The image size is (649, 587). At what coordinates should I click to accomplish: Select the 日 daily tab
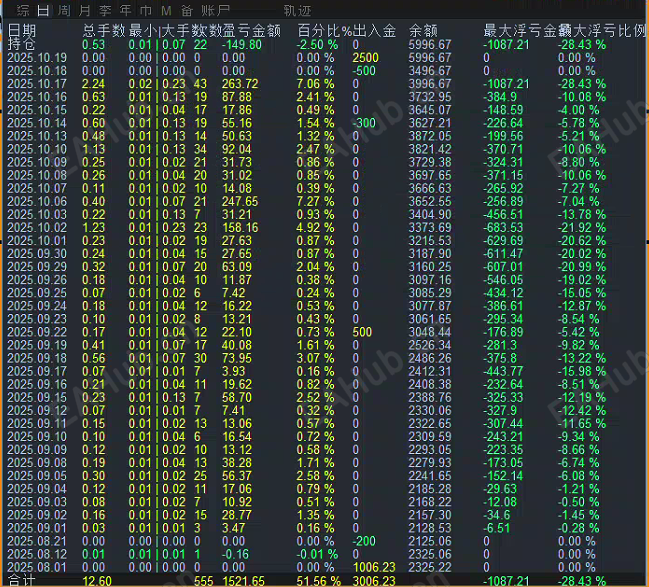coord(43,10)
